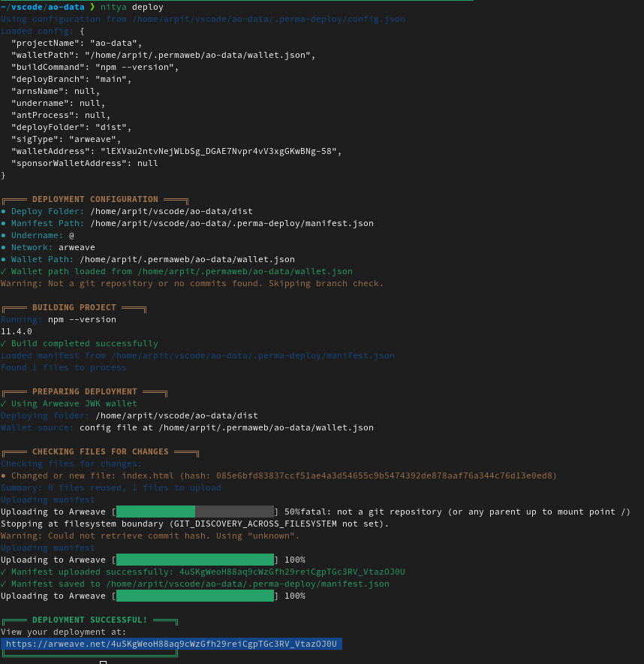The image size is (644, 664).
Task: Click the DEPLOYMENT SUCCESSFUL! header
Action: 90,620
